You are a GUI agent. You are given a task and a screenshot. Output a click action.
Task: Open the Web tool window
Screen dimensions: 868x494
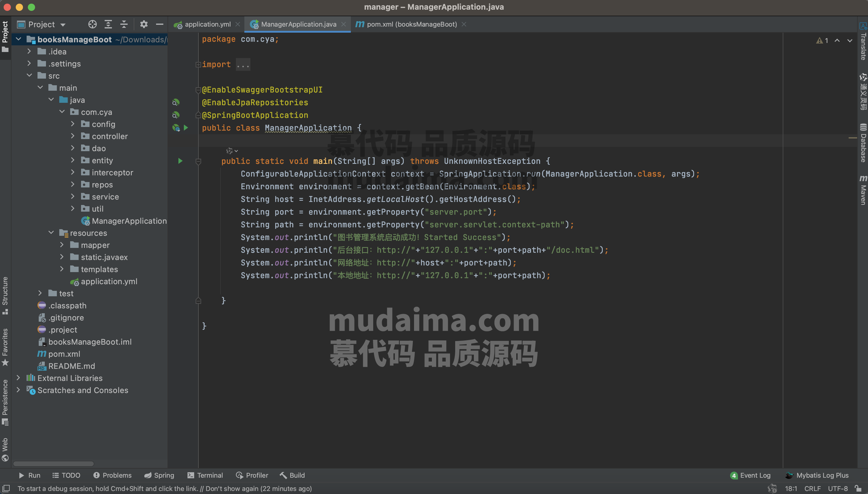click(x=5, y=450)
